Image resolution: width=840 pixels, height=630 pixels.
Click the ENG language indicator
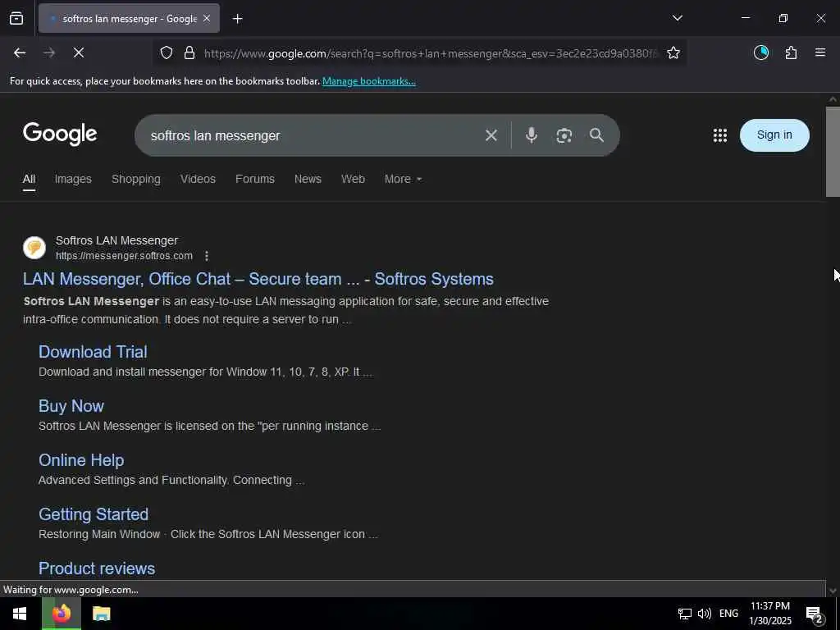coord(728,614)
